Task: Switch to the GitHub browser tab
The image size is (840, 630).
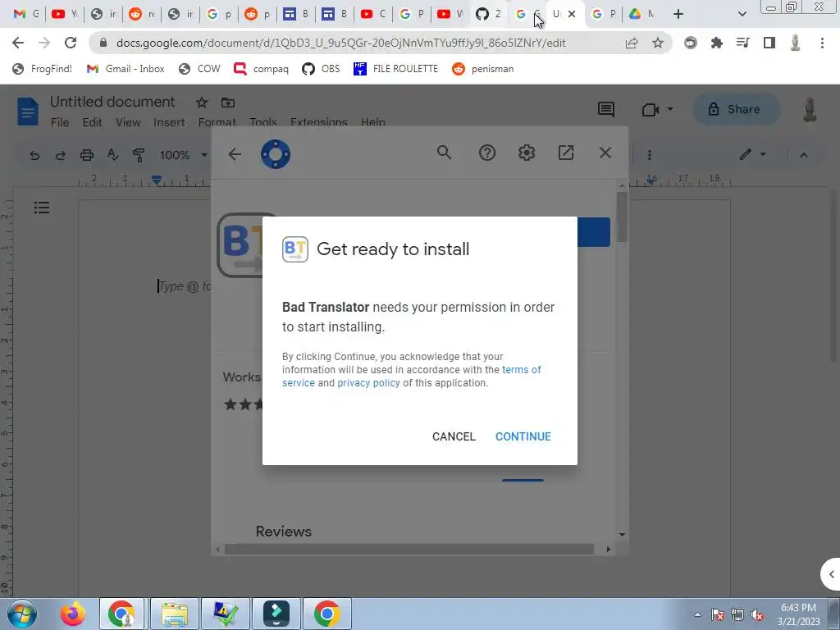Action: tap(489, 14)
